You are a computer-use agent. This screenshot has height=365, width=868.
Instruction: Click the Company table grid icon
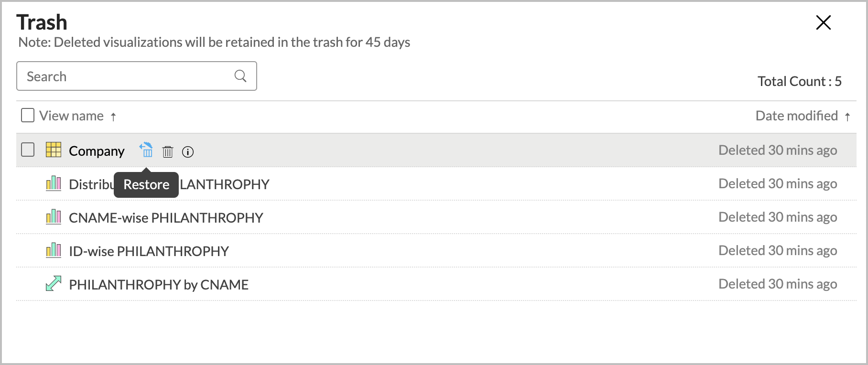[54, 150]
